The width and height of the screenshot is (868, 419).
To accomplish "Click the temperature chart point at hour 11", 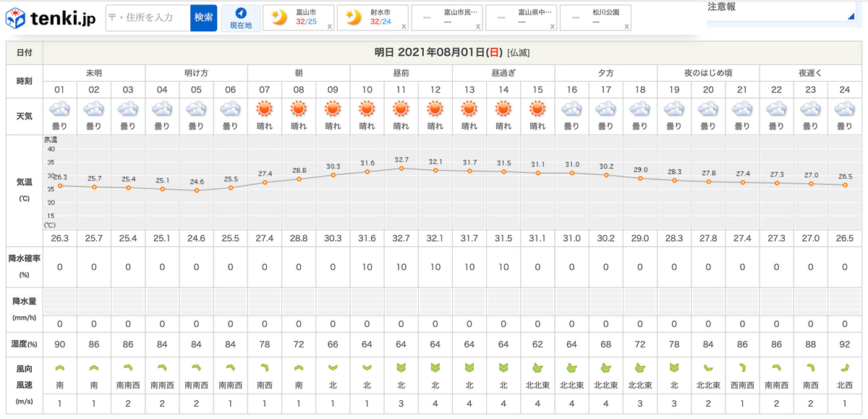I will point(401,169).
